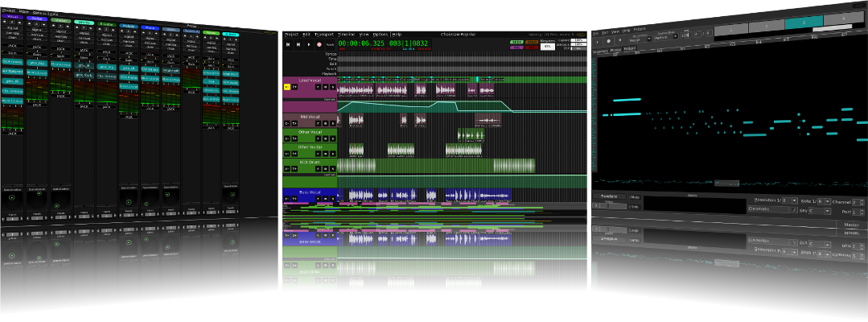
Task: Open takes menu on Other Guitar track
Action: coord(294,154)
